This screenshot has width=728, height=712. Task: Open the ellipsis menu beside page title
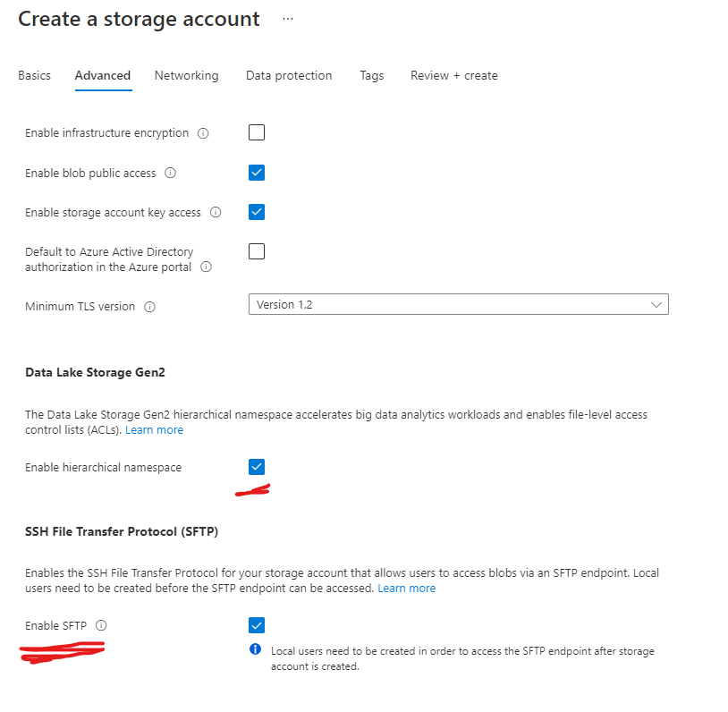(x=288, y=19)
